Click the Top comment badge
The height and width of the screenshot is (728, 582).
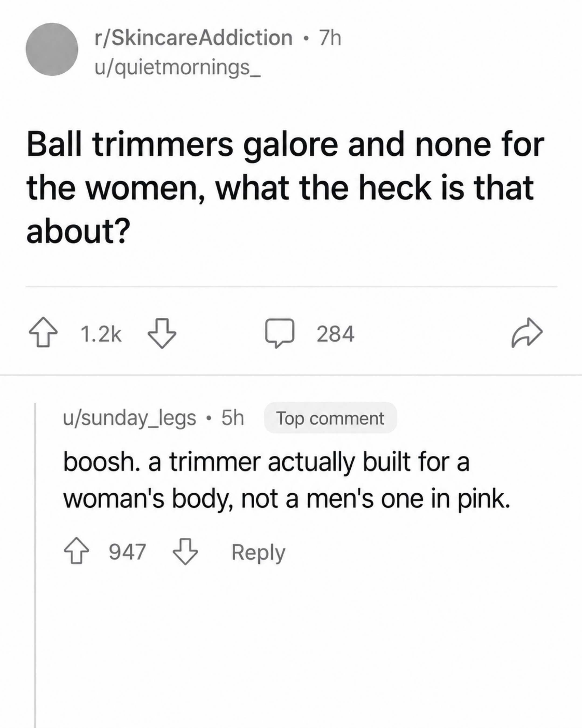click(x=330, y=418)
